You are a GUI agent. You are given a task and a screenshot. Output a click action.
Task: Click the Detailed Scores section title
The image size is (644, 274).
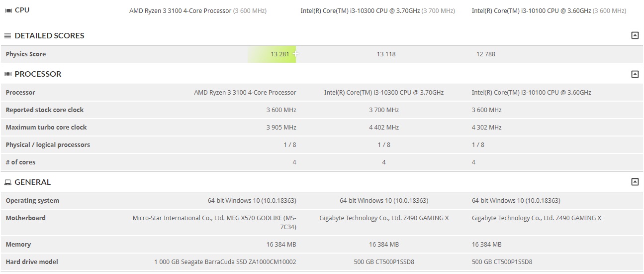point(49,36)
